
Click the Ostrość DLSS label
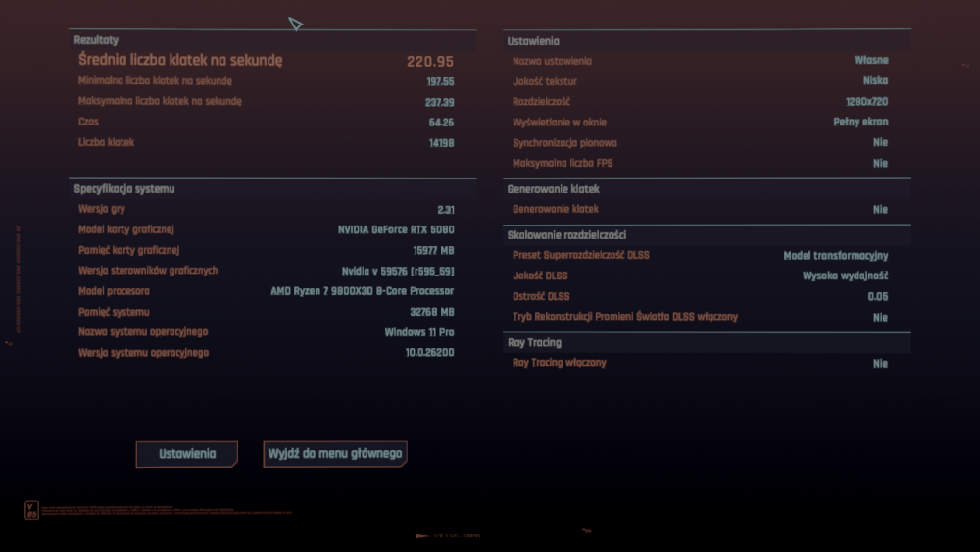[x=541, y=296]
